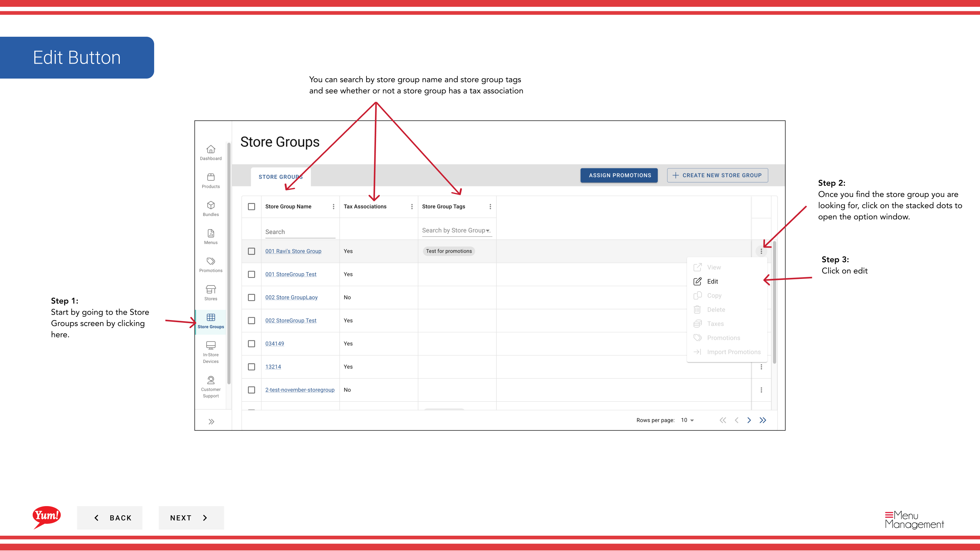This screenshot has height=551, width=980.
Task: Select Store Groups in the sidebar
Action: (x=211, y=321)
